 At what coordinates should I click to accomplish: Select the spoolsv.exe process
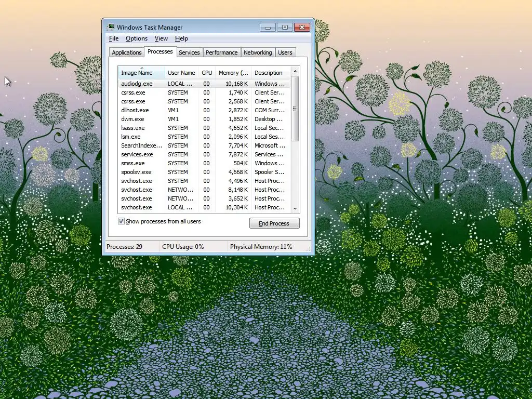point(204,171)
